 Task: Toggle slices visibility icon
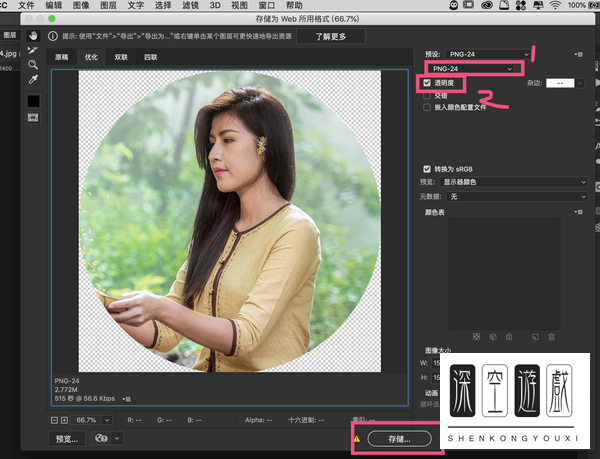(x=33, y=118)
